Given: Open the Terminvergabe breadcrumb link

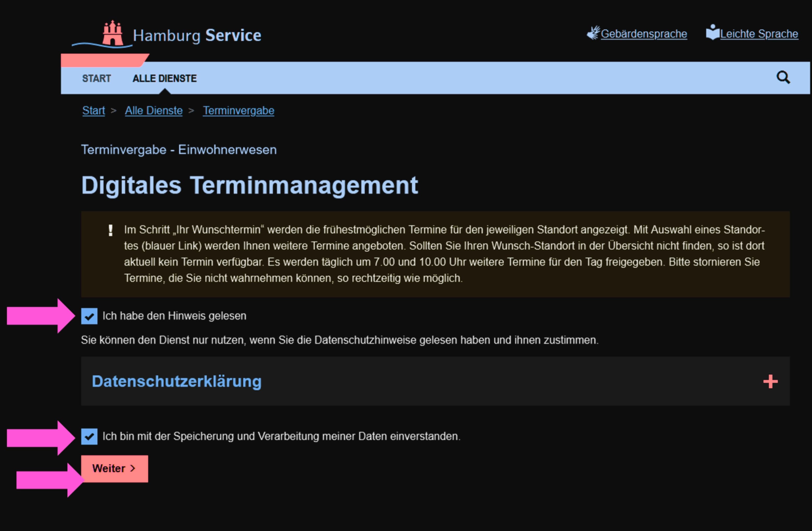Looking at the screenshot, I should coord(238,110).
